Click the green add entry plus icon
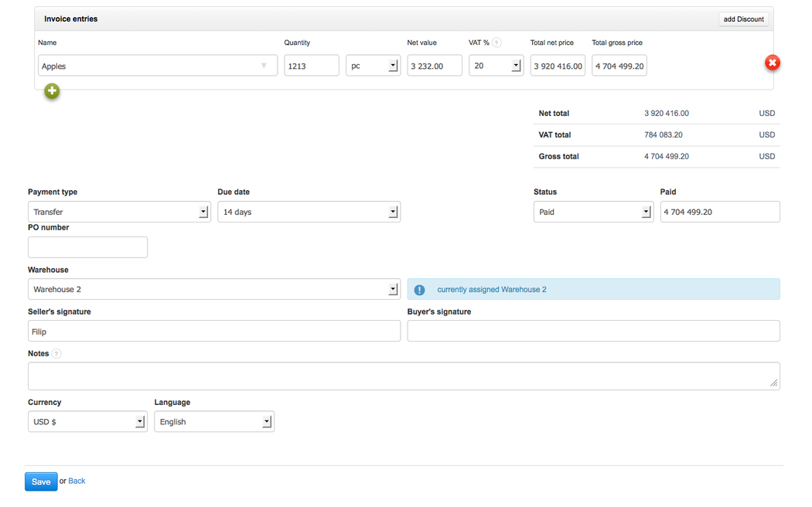This screenshot has height=507, width=812. click(52, 91)
